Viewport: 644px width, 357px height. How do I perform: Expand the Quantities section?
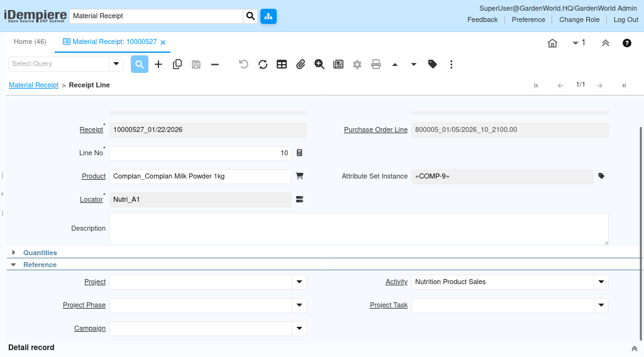[x=40, y=253]
